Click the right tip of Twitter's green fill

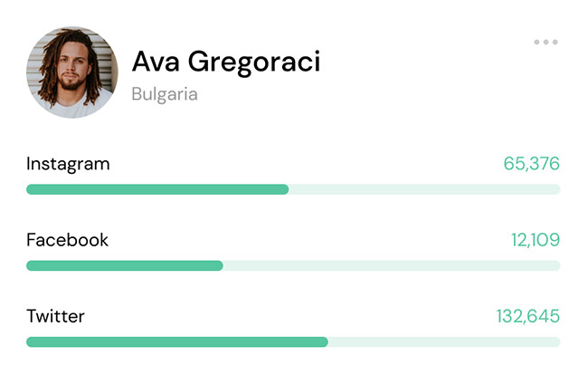[x=325, y=341]
